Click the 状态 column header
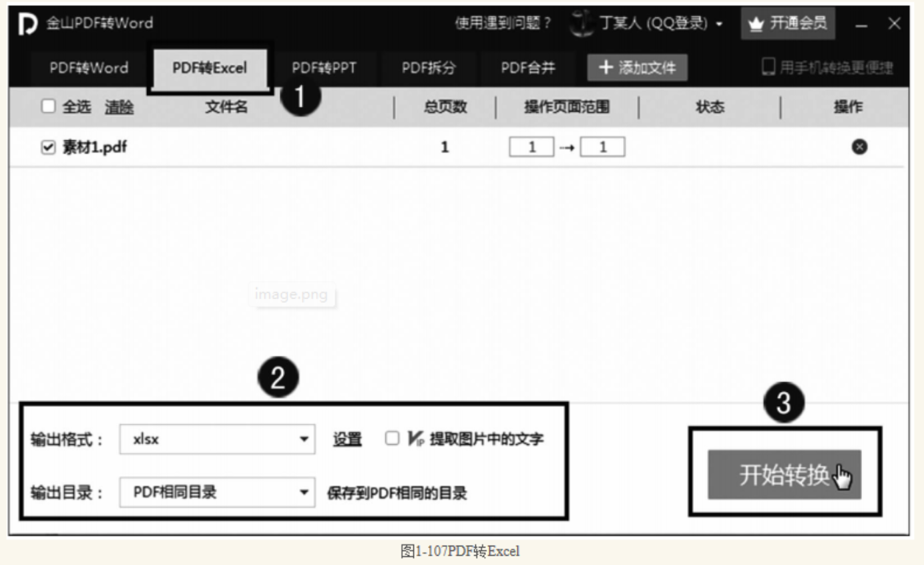 coord(710,107)
